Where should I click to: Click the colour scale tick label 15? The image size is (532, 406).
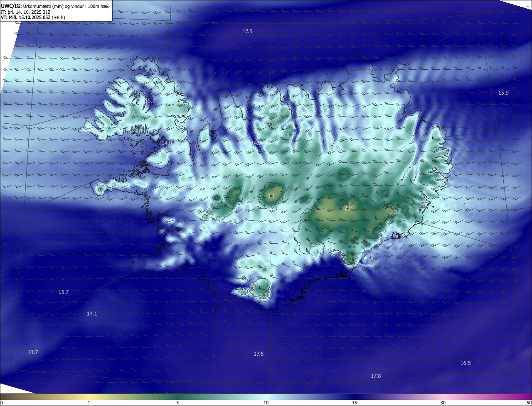(x=355, y=403)
